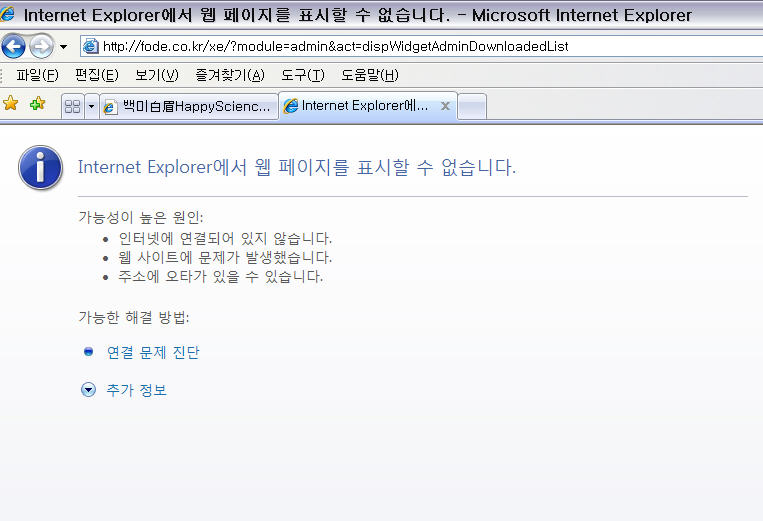Open the recent pages dropdown arrow
The width and height of the screenshot is (763, 521).
click(x=63, y=47)
